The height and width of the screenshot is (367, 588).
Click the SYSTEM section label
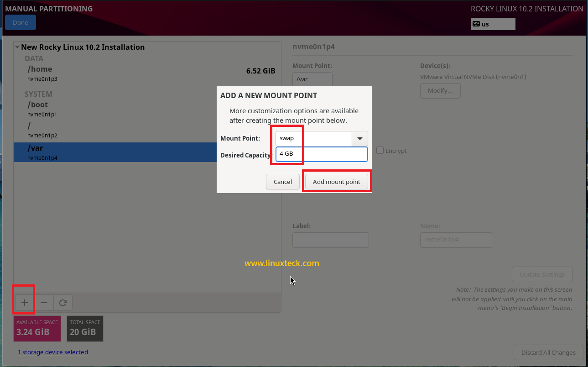point(38,94)
